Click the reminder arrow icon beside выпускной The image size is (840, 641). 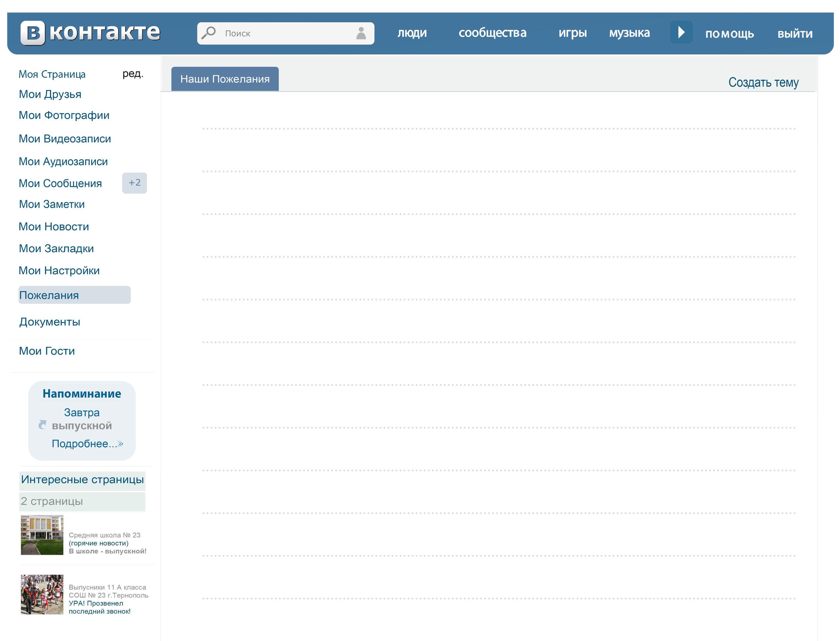pyautogui.click(x=42, y=425)
